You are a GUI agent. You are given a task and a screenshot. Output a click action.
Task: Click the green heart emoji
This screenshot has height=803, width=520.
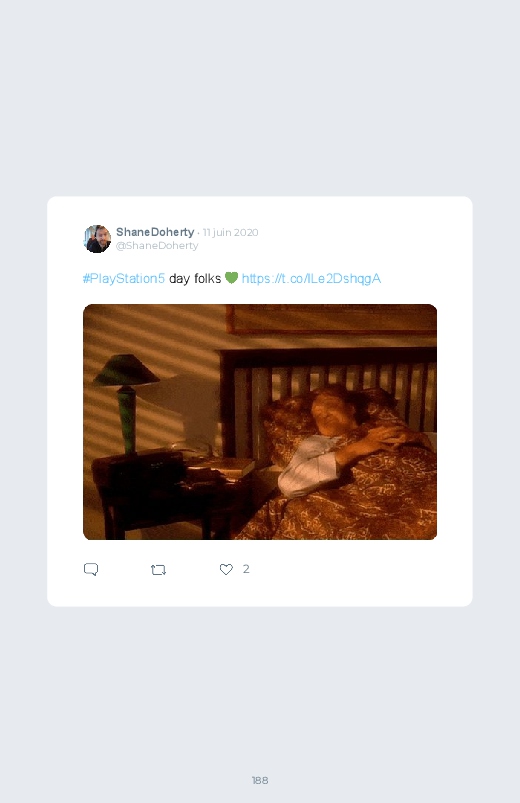click(x=232, y=278)
